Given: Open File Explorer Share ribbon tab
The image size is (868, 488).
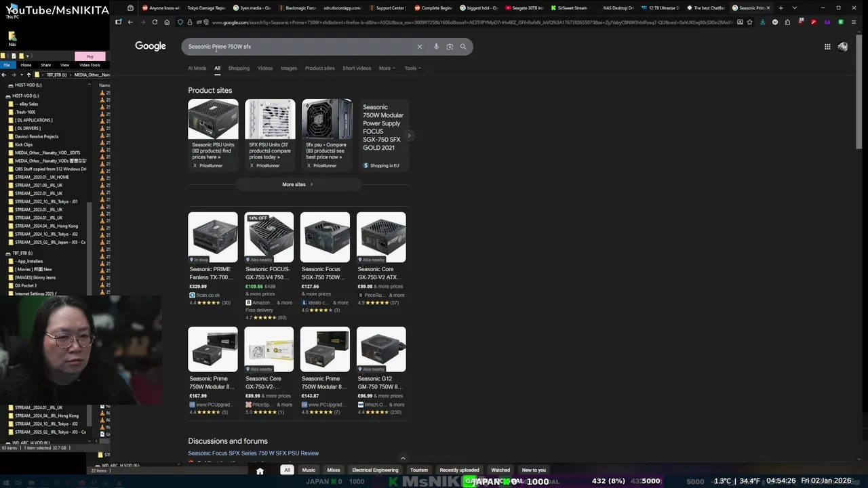Looking at the screenshot, I should coord(45,65).
